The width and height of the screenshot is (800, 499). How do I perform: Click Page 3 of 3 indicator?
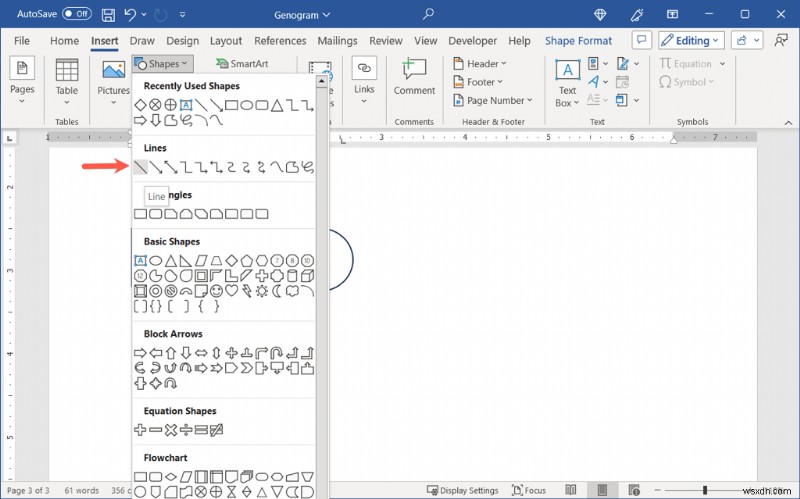28,490
